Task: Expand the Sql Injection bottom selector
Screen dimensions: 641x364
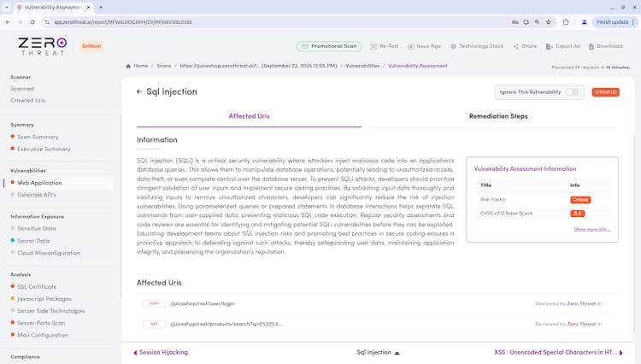Action: click(397, 352)
